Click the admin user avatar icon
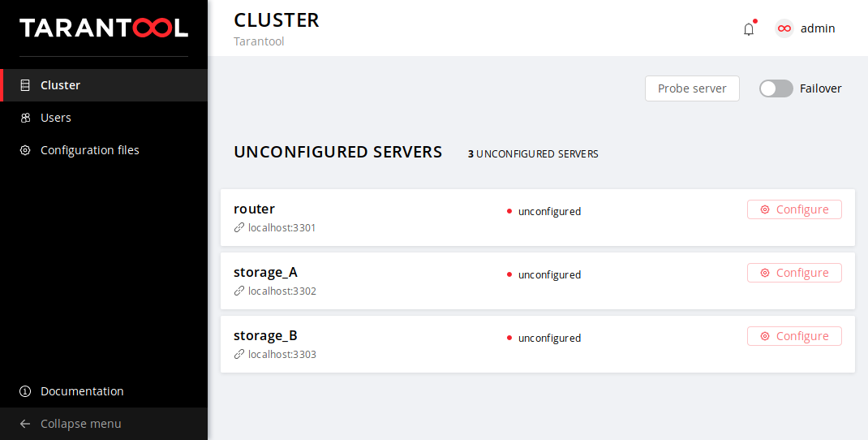The height and width of the screenshot is (440, 868). [x=784, y=28]
